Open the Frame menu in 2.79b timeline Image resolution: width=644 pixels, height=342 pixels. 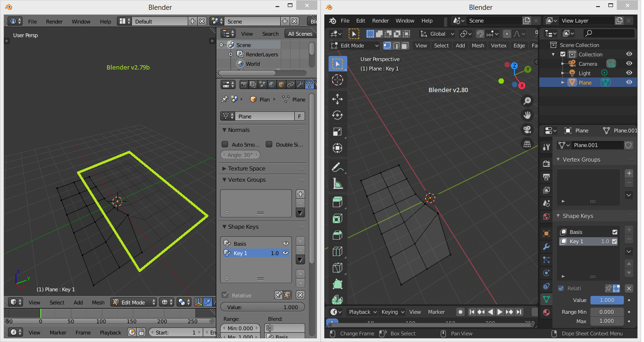[x=83, y=333]
